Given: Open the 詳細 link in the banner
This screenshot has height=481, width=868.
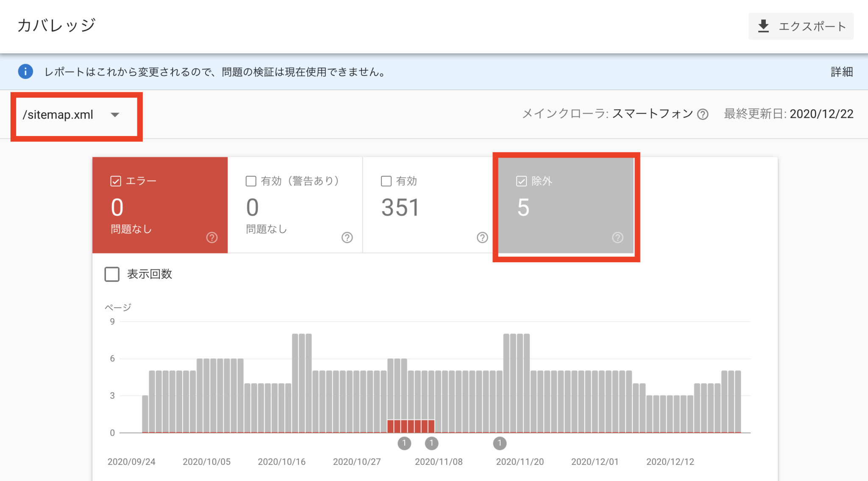Looking at the screenshot, I should point(842,72).
